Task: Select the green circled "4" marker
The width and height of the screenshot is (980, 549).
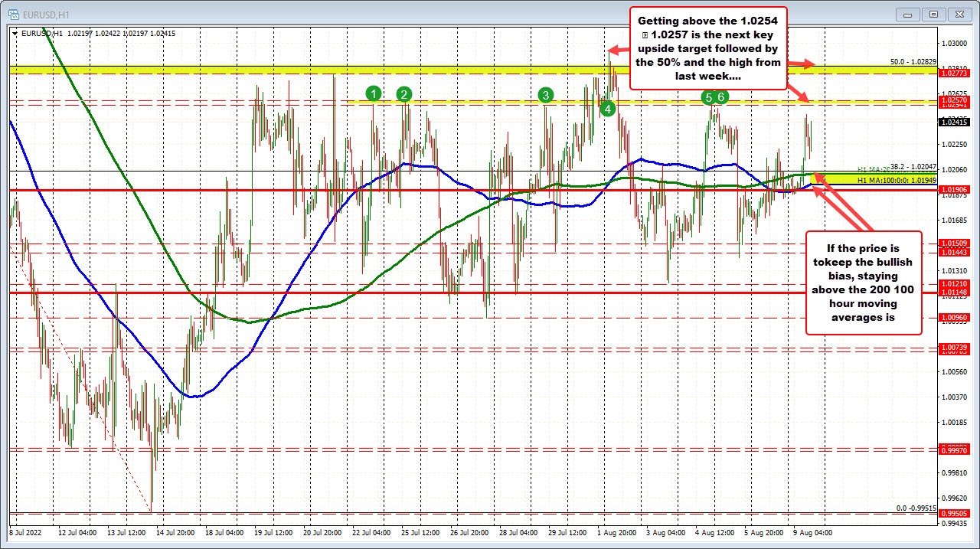Action: (x=606, y=109)
